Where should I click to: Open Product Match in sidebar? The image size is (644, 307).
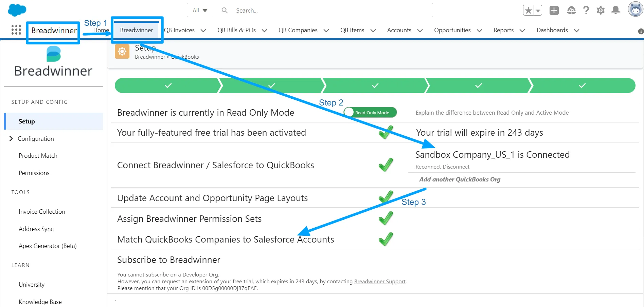pyautogui.click(x=38, y=156)
